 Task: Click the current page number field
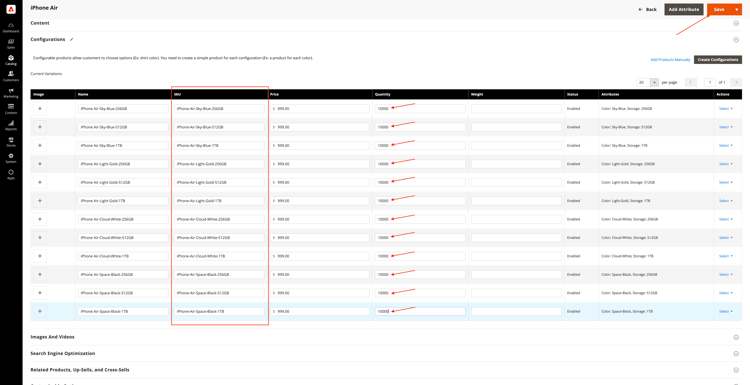pyautogui.click(x=709, y=82)
